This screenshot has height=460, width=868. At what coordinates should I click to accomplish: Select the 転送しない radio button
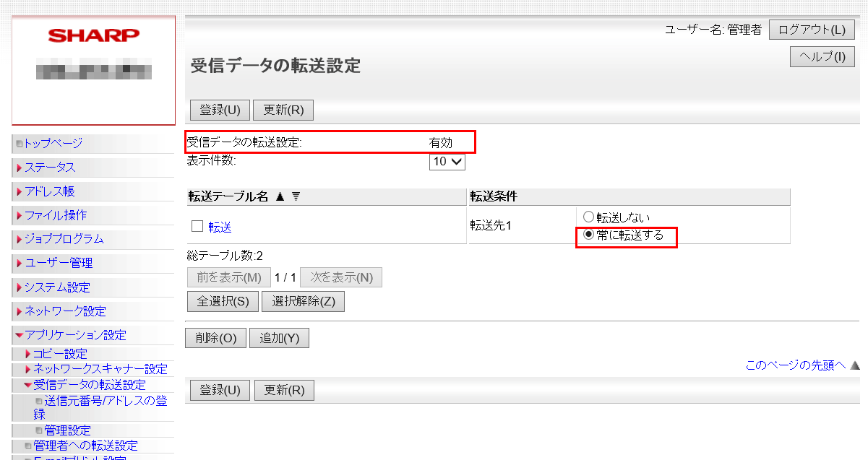(588, 217)
